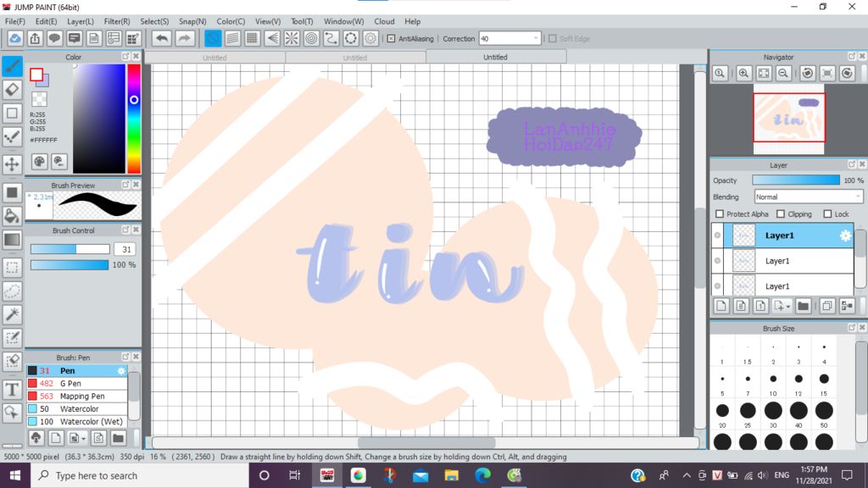This screenshot has height=488, width=868.
Task: Open File menu
Action: pyautogui.click(x=15, y=21)
